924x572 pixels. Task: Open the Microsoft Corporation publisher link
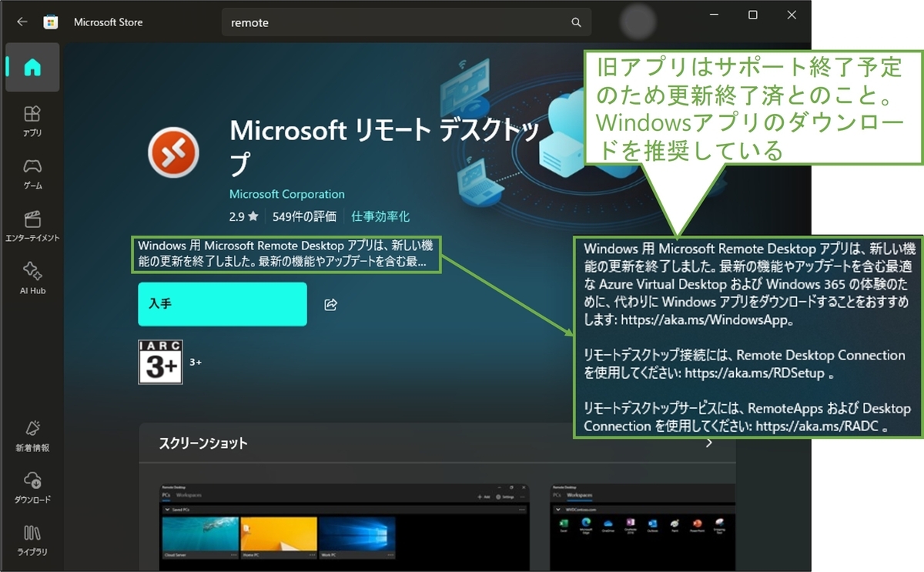tap(287, 194)
